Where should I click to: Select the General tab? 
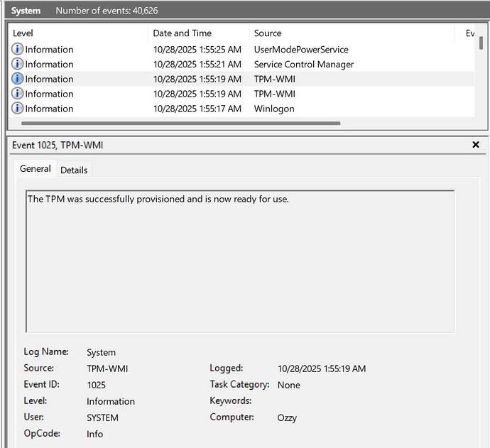point(35,169)
